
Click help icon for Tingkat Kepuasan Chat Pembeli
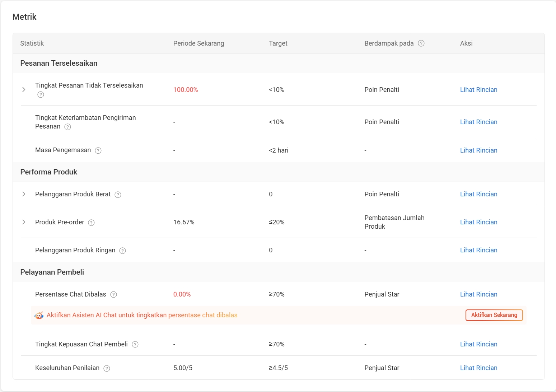[135, 345]
